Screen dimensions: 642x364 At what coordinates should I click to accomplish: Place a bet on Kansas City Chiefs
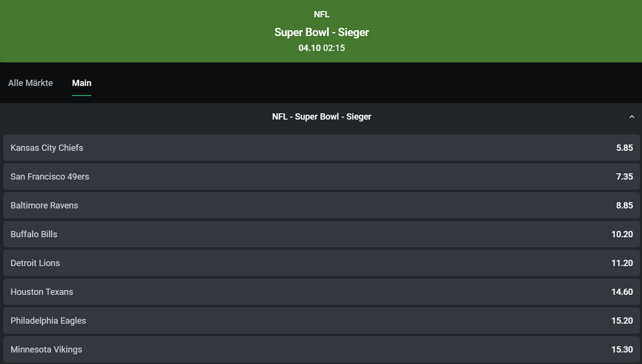321,147
